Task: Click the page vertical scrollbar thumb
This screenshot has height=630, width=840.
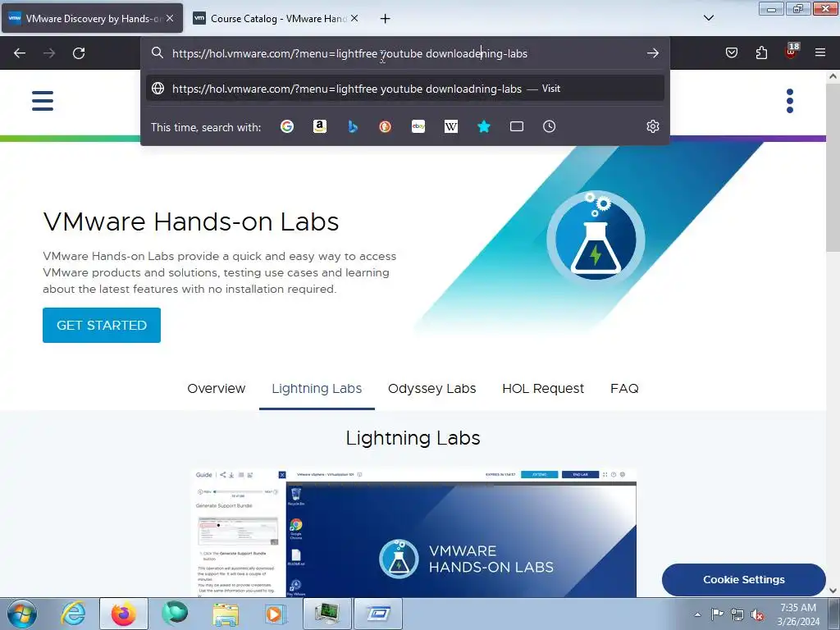Action: tap(833, 166)
